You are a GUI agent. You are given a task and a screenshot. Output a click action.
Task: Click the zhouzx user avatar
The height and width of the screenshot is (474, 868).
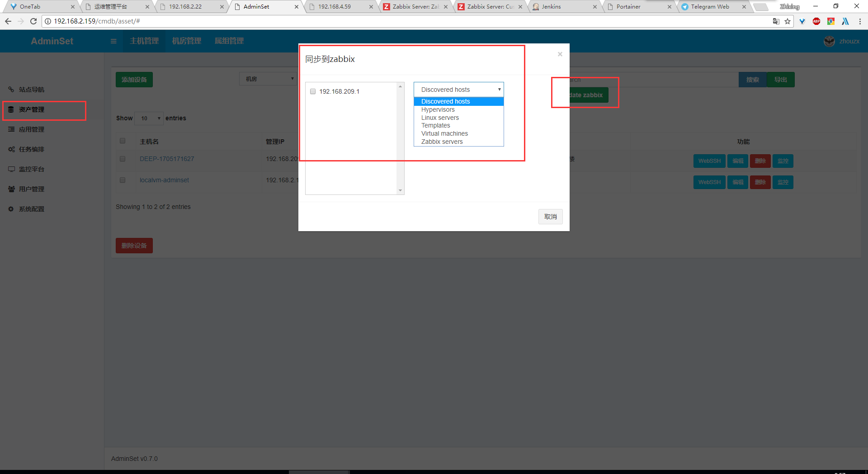click(829, 41)
